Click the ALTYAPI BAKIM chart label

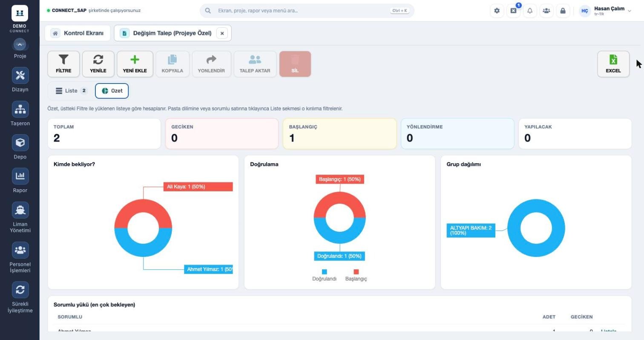471,231
